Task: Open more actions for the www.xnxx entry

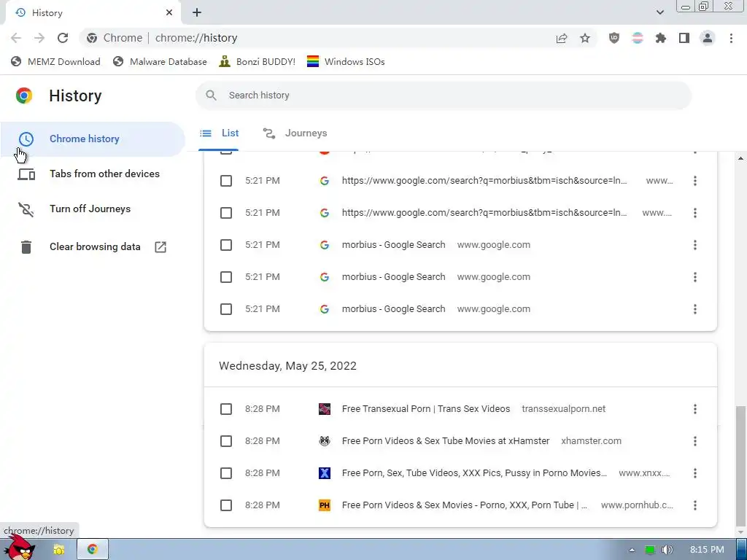Action: coord(695,473)
